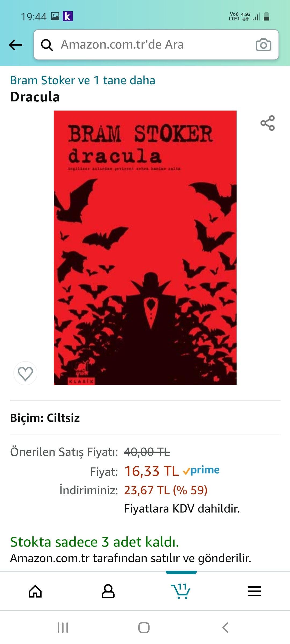
Task: Tap Android back navigation chevron
Action: coord(225,628)
